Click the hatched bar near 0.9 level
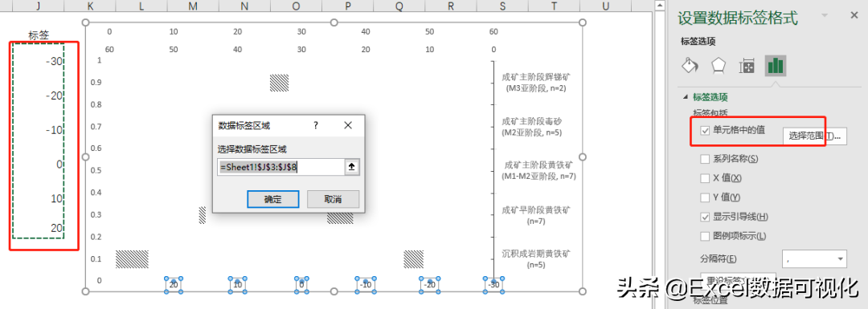The height and width of the screenshot is (309, 868). [x=279, y=83]
